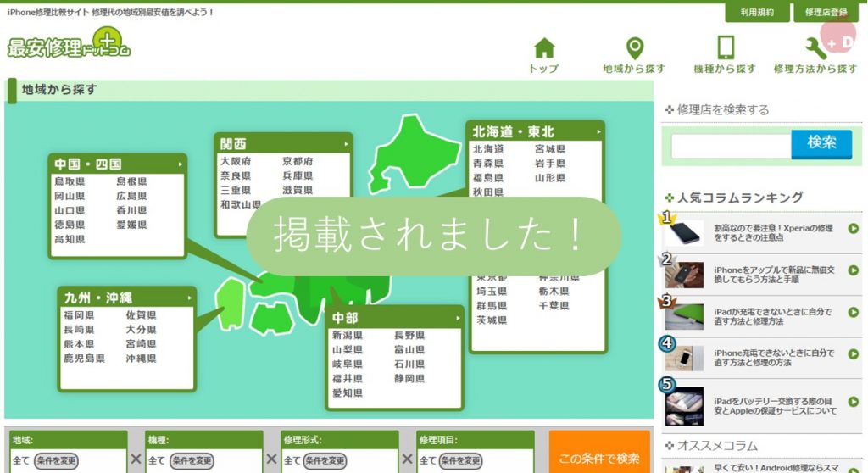
Task: Click the shop search text field
Action: 731,146
